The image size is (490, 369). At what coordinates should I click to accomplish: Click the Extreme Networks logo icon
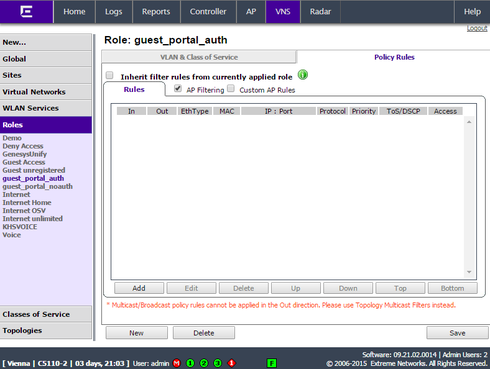point(26,11)
